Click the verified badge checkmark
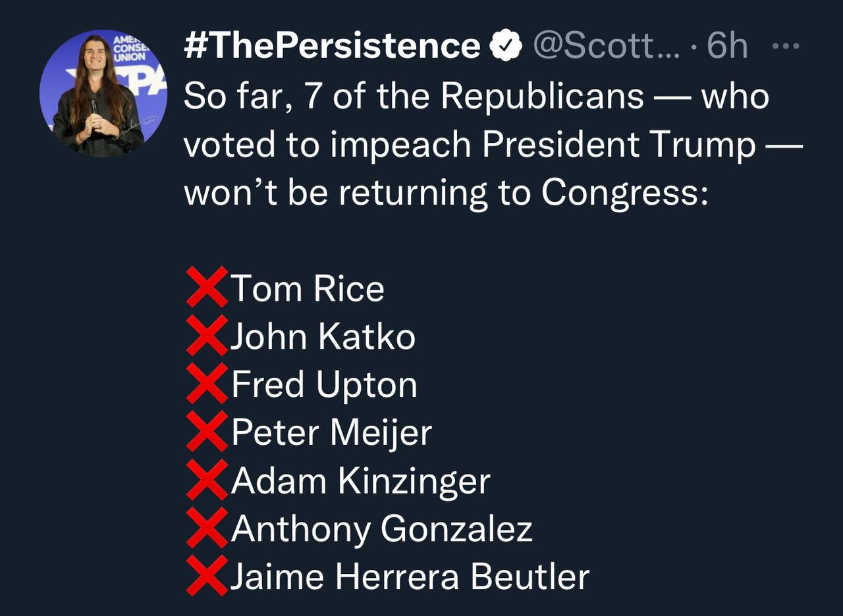The height and width of the screenshot is (616, 843). (x=505, y=47)
